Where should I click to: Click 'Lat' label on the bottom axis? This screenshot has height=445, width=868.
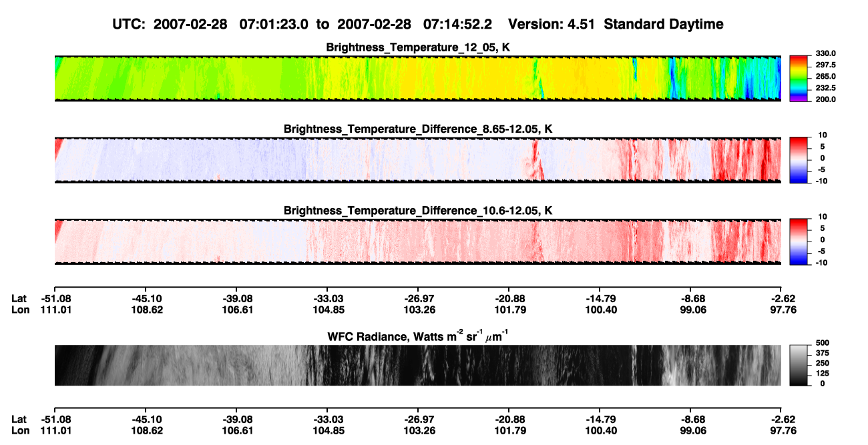tap(19, 419)
